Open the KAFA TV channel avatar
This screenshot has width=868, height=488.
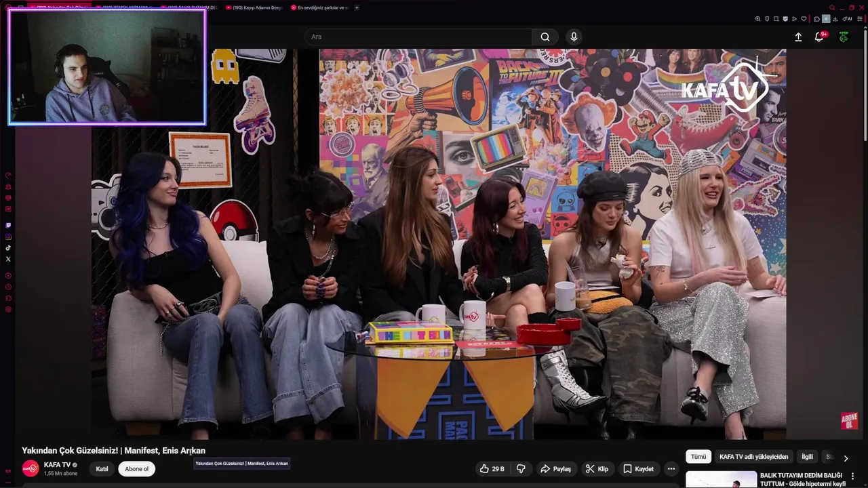[31, 468]
